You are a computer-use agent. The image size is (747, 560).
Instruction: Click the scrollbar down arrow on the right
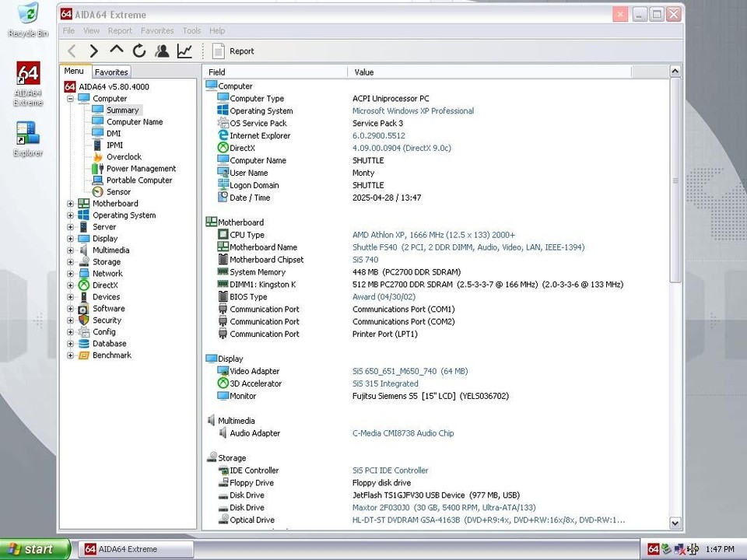(x=675, y=522)
